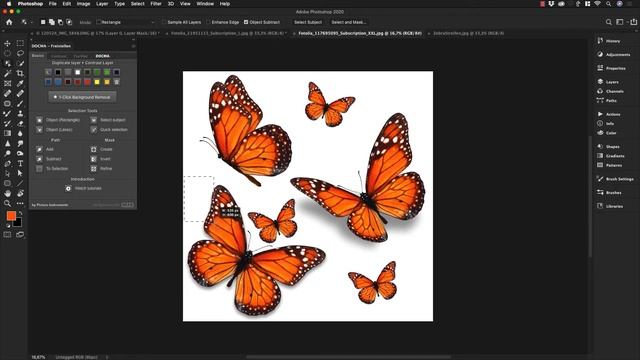Pick the white contrast layer swatch
This screenshot has width=640, height=360.
click(x=78, y=72)
